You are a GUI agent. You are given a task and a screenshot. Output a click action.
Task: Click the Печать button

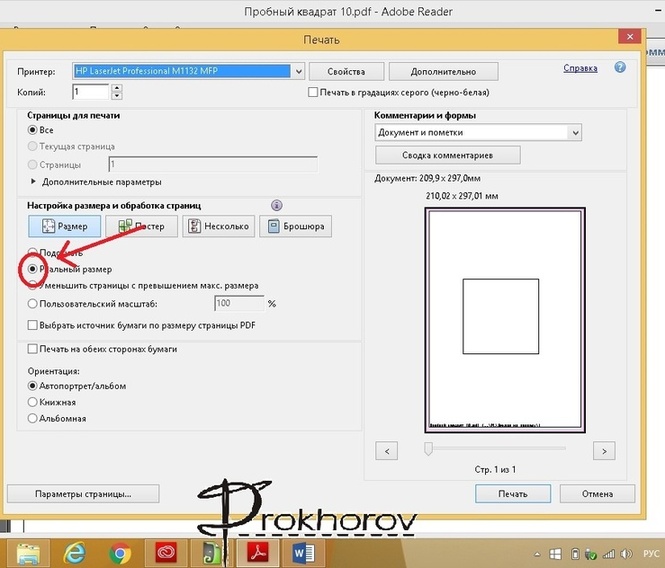pos(513,494)
